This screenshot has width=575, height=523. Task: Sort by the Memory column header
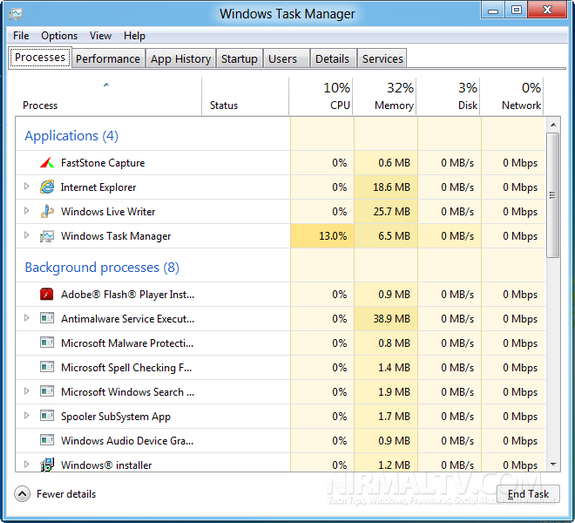(385, 96)
